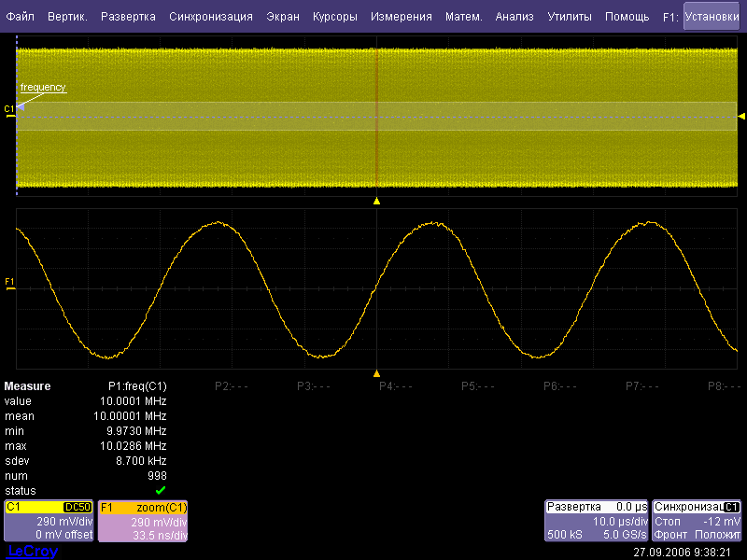Click the trigger level arrow on right edge

pos(742,116)
